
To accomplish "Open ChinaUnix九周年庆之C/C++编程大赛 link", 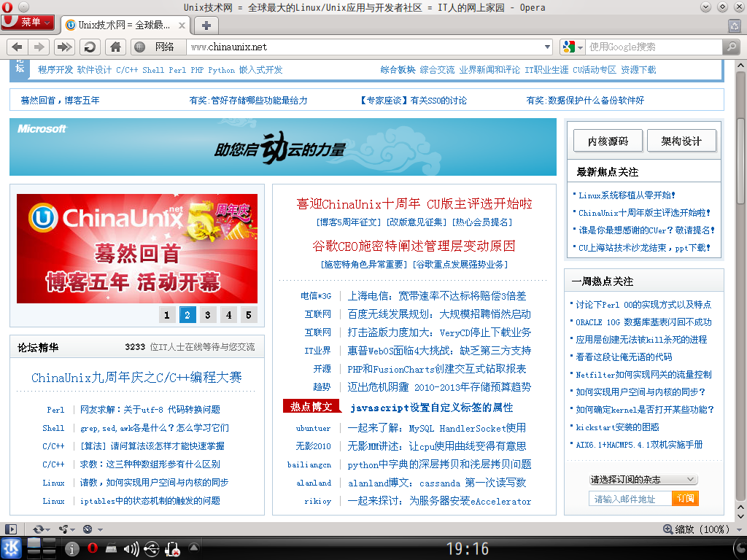I will [136, 378].
